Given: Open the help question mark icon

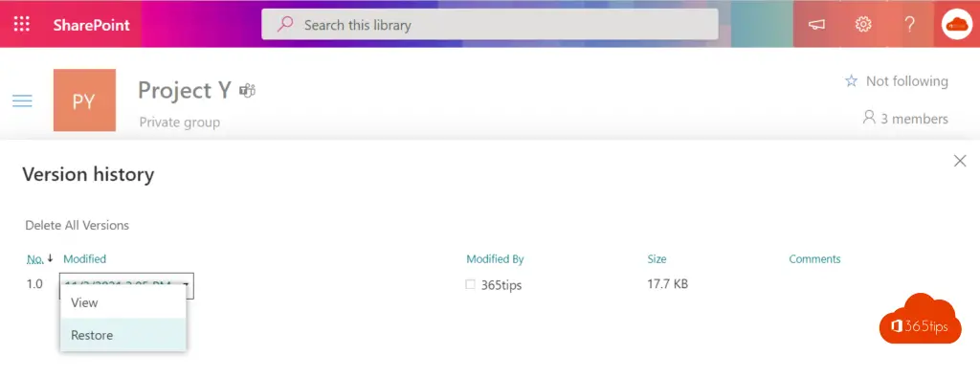Looking at the screenshot, I should [x=910, y=24].
